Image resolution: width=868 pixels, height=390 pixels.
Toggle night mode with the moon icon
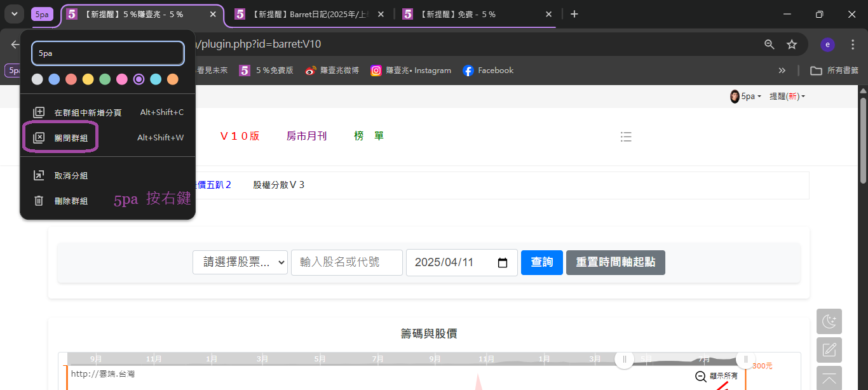coord(829,321)
